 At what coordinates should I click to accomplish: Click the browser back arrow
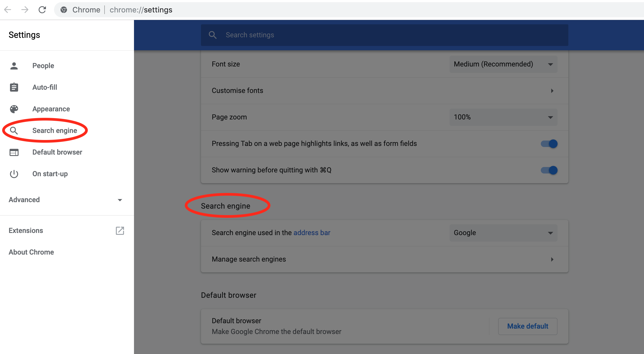click(x=8, y=10)
